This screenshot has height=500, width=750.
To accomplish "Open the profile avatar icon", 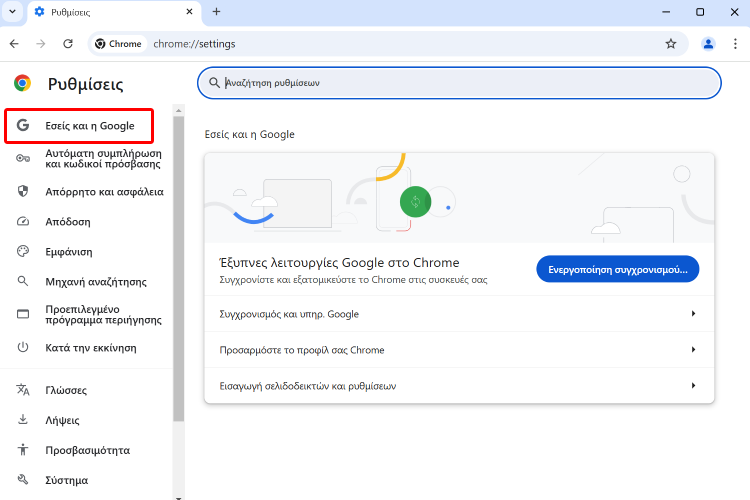I will point(709,44).
